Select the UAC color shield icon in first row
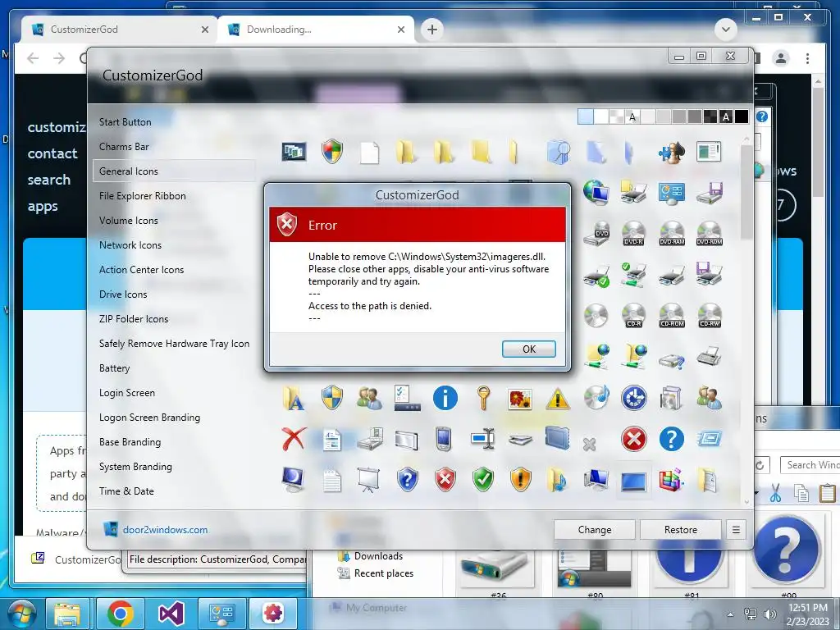This screenshot has height=630, width=840. 332,152
